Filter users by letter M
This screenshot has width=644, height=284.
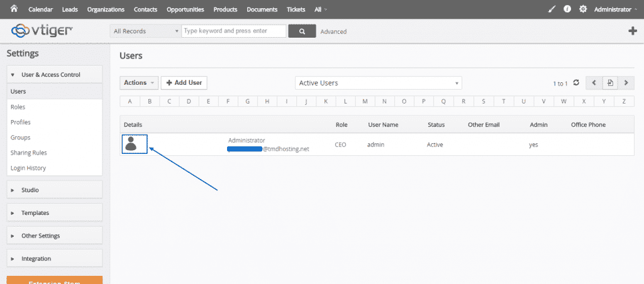365,101
